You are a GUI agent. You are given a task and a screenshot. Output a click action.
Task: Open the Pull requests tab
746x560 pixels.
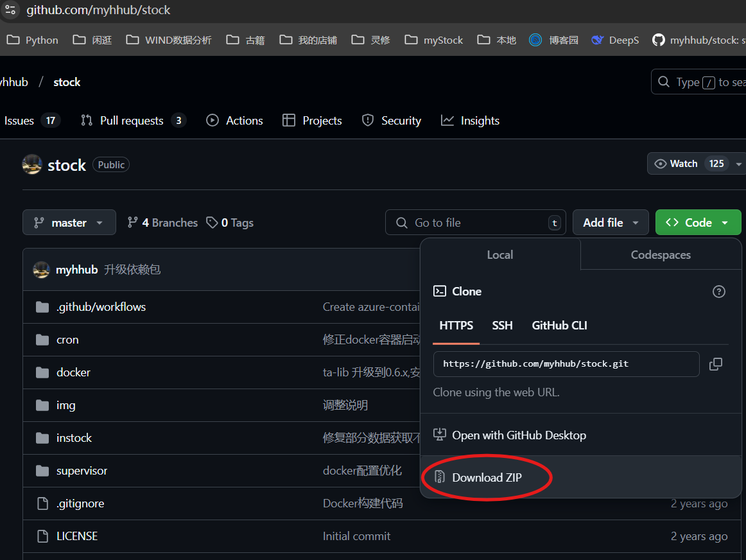[x=133, y=121]
